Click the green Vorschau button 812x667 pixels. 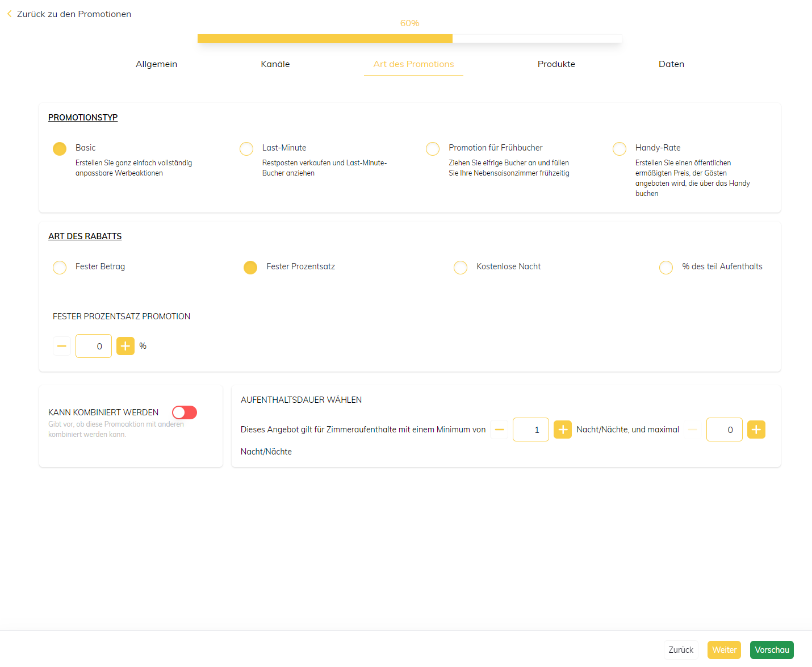[x=772, y=650]
